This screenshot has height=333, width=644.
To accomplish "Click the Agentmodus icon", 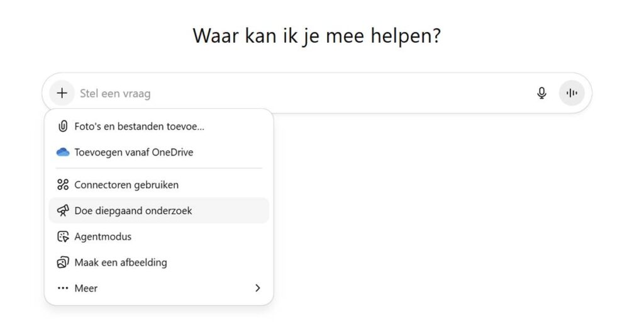I will tap(62, 237).
